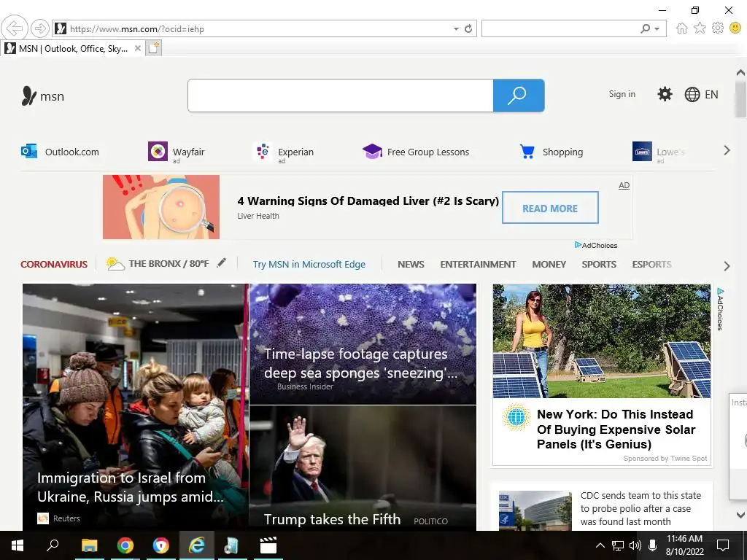Click scrollbar down arrow
The height and width of the screenshot is (560, 747).
click(x=740, y=514)
